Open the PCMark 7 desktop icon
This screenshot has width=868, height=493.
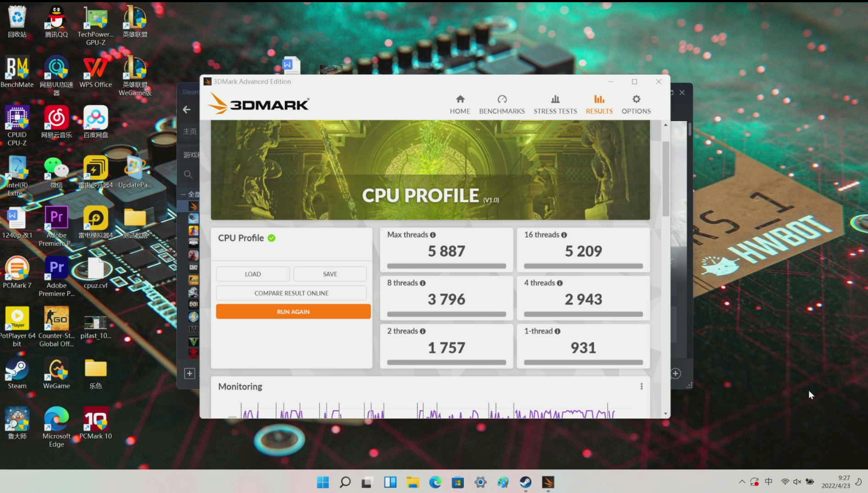click(17, 273)
